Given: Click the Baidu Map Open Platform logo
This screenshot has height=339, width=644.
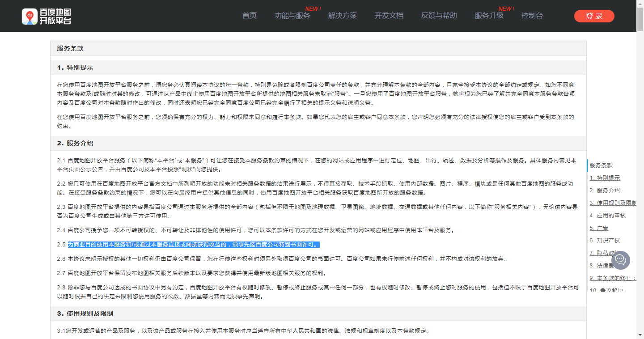Looking at the screenshot, I should coord(47,16).
